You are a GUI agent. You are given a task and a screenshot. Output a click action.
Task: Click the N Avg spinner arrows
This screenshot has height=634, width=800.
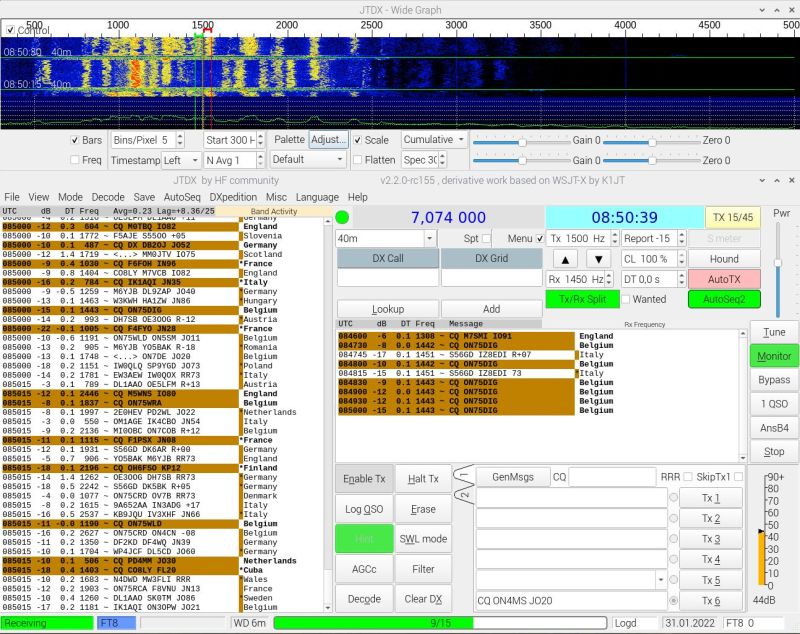(x=260, y=160)
